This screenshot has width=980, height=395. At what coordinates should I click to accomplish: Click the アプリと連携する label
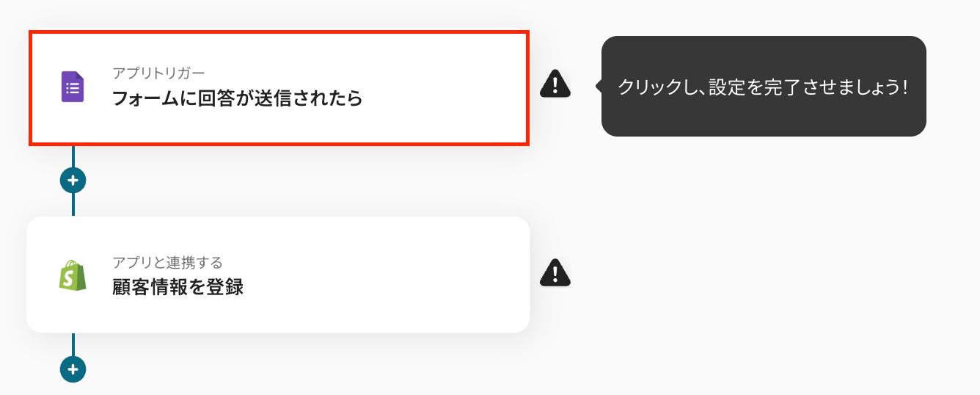167,262
